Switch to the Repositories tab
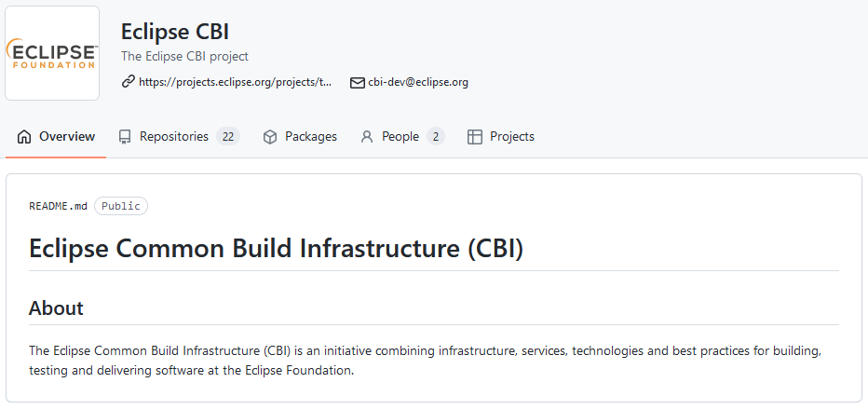Viewport: 868px width, 410px height. (174, 137)
